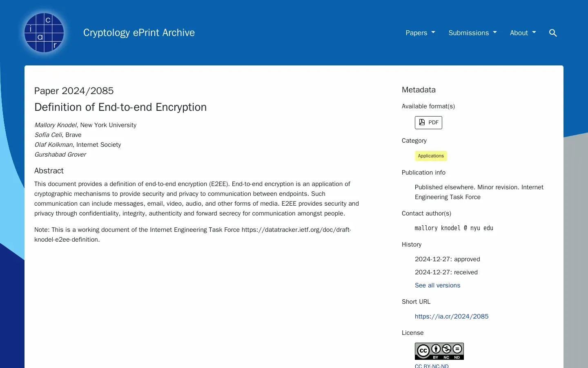588x368 pixels.
Task: Click the Paper 2024/2085 heading
Action: (x=74, y=91)
